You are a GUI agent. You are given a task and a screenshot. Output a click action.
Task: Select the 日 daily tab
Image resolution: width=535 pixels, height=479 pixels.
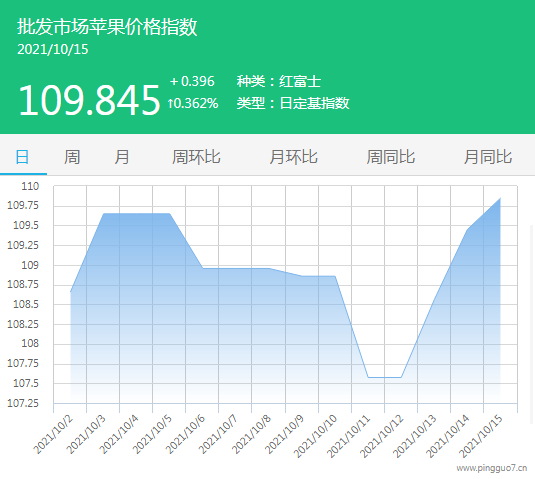pyautogui.click(x=23, y=157)
